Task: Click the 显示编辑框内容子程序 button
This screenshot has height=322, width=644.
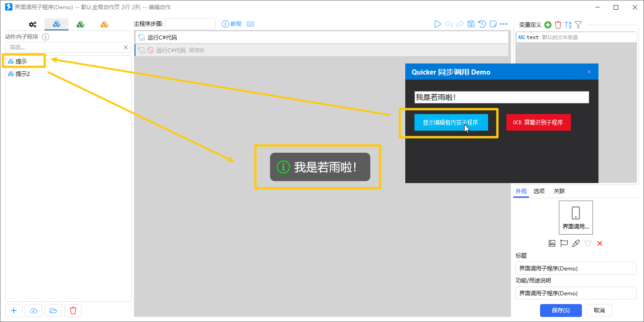Action: point(451,122)
